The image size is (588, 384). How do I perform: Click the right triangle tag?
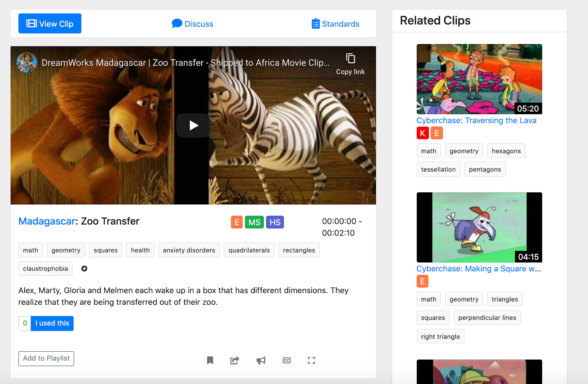coord(440,336)
